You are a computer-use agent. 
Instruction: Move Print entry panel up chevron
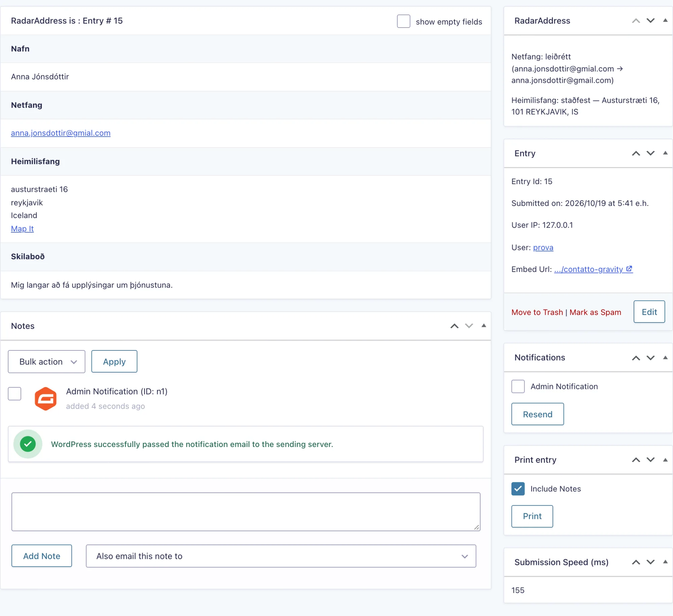tap(636, 460)
